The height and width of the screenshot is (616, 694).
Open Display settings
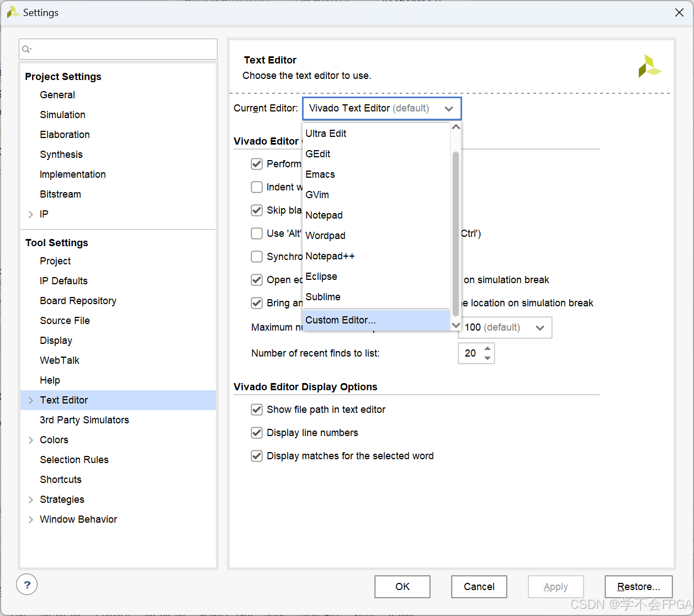click(x=56, y=341)
